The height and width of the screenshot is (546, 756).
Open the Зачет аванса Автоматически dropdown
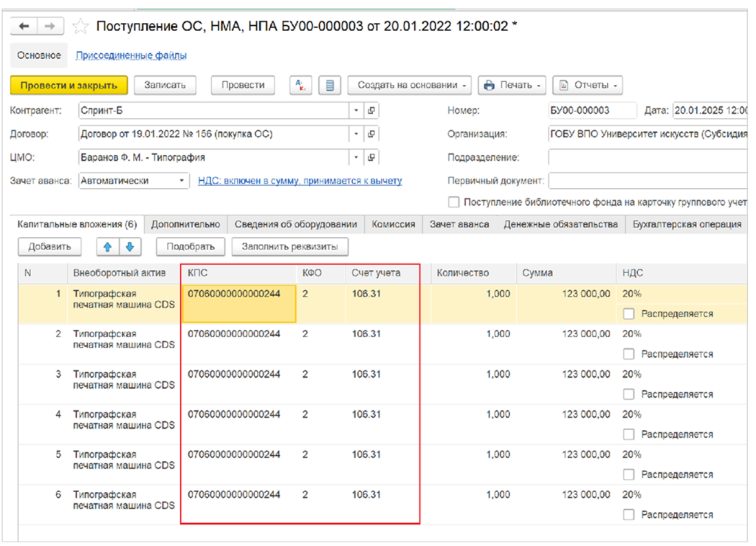[182, 181]
